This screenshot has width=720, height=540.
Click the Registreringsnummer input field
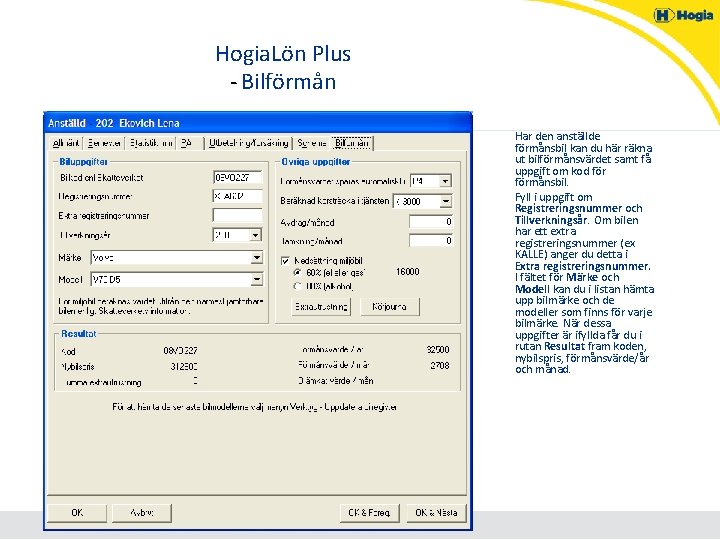tap(238, 196)
